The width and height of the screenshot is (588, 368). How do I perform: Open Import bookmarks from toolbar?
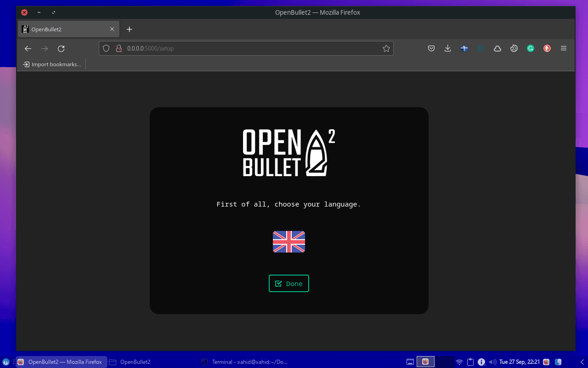click(x=52, y=64)
